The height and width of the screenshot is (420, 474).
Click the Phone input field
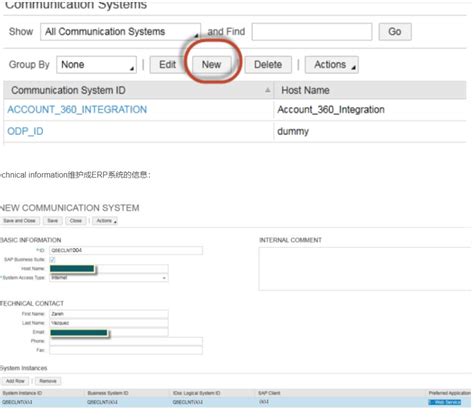click(126, 341)
